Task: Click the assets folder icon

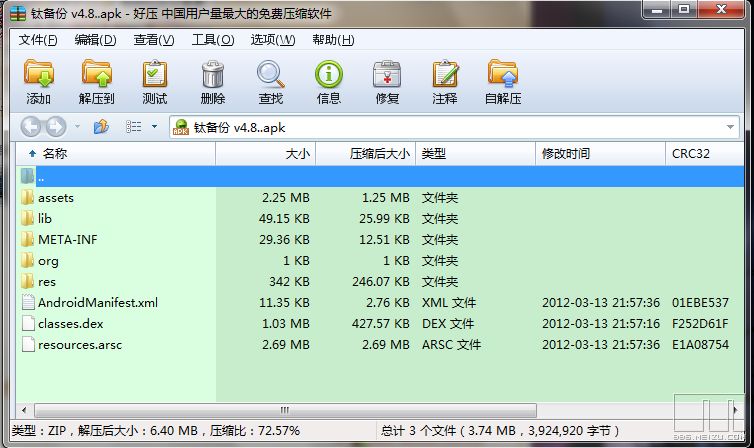Action: tap(28, 198)
